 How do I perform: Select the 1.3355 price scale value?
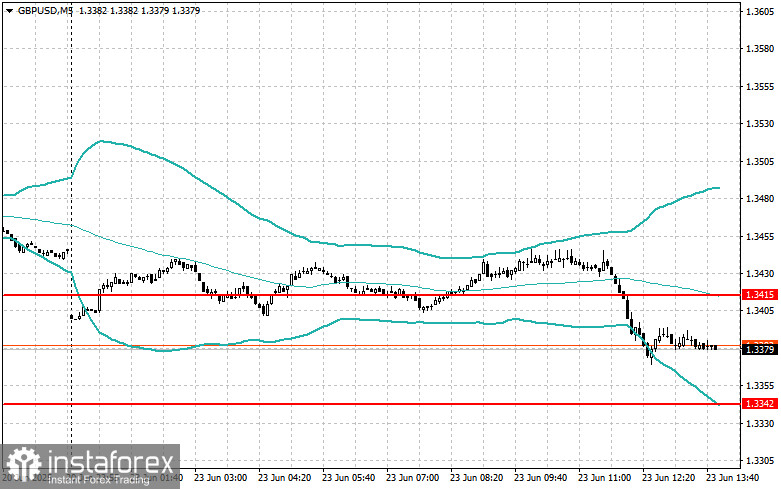click(760, 386)
